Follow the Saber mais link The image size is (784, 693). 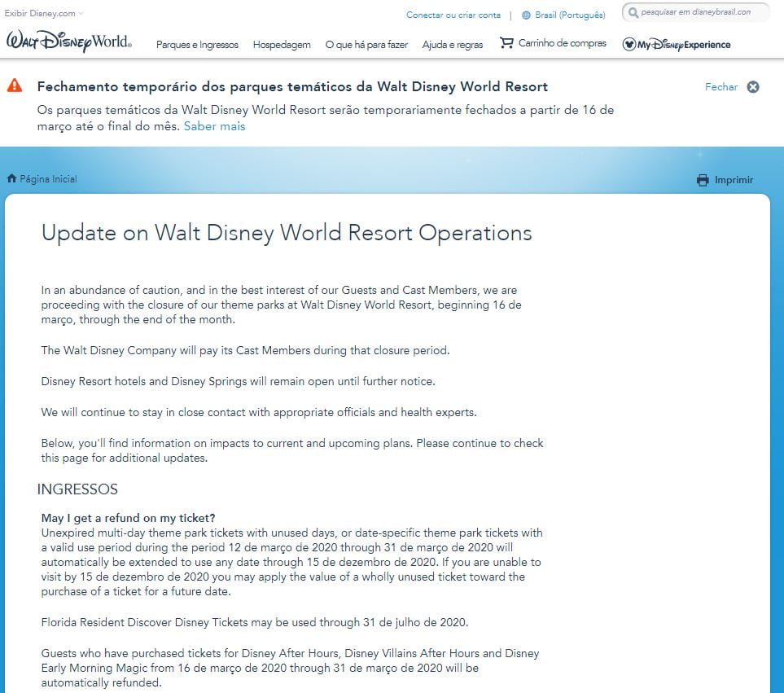point(214,126)
